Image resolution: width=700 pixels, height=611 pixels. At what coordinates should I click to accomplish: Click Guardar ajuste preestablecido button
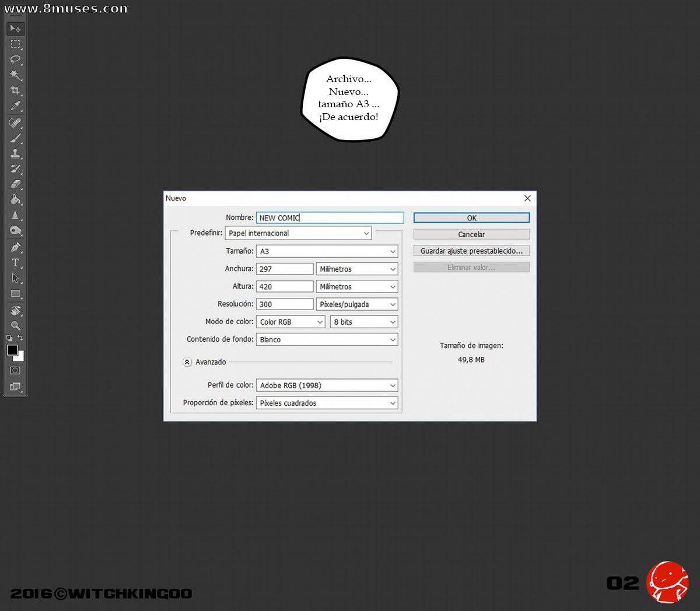[x=471, y=251]
